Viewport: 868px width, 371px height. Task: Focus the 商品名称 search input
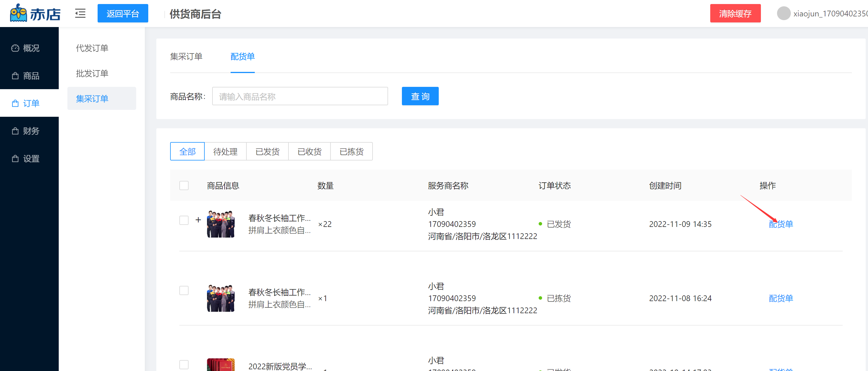(300, 96)
